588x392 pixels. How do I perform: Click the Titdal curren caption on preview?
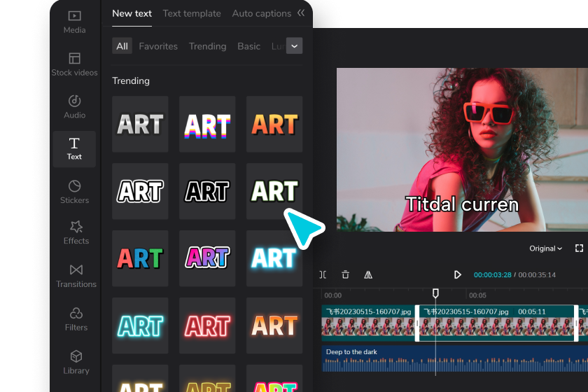(462, 204)
